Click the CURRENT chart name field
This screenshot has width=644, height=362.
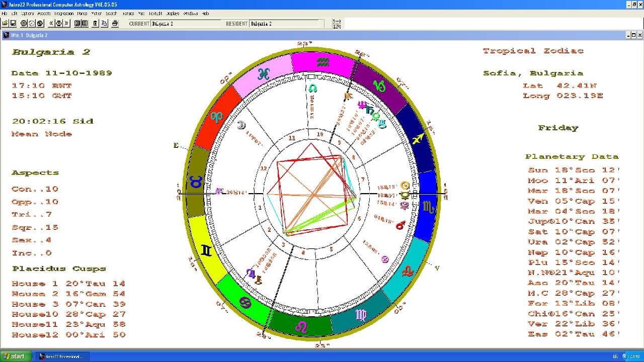185,24
